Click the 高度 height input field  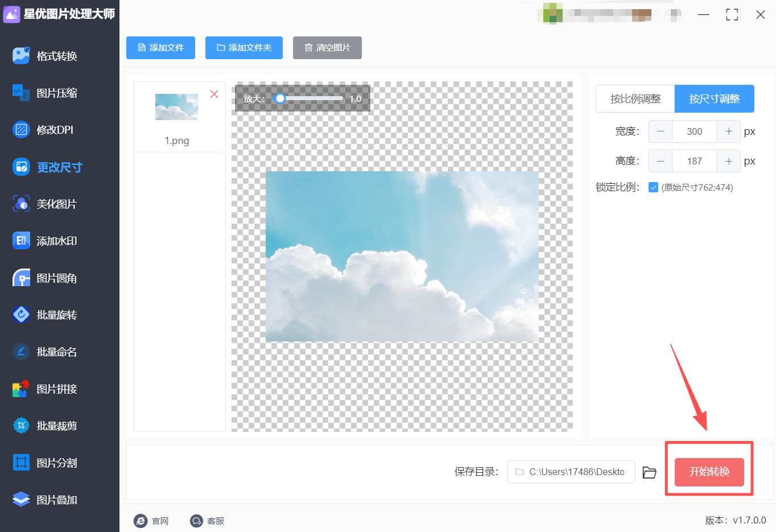pyautogui.click(x=695, y=161)
